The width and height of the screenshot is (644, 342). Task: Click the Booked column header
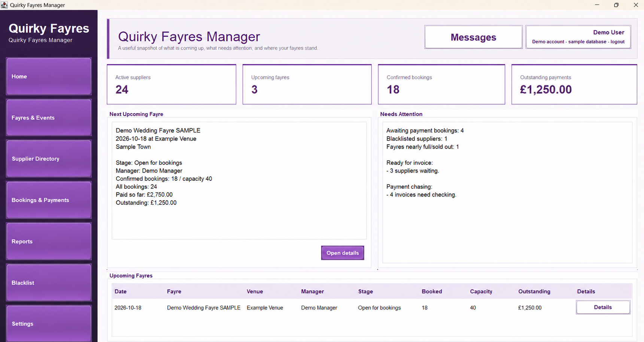pyautogui.click(x=432, y=291)
